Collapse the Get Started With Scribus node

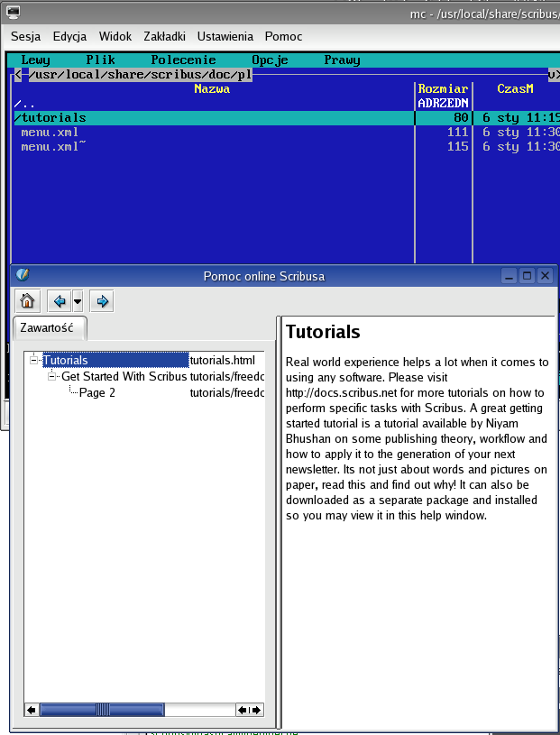point(53,376)
